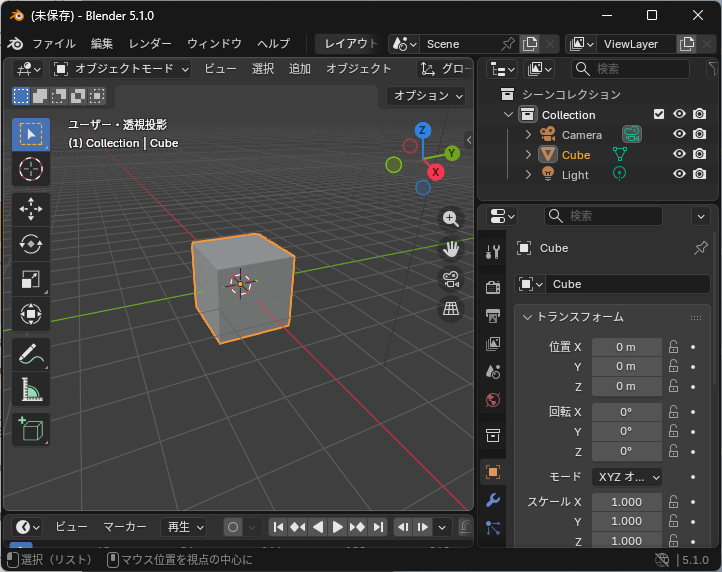Click the オプション button in the viewport
Screen dimensions: 722x572
pyautogui.click(x=427, y=96)
